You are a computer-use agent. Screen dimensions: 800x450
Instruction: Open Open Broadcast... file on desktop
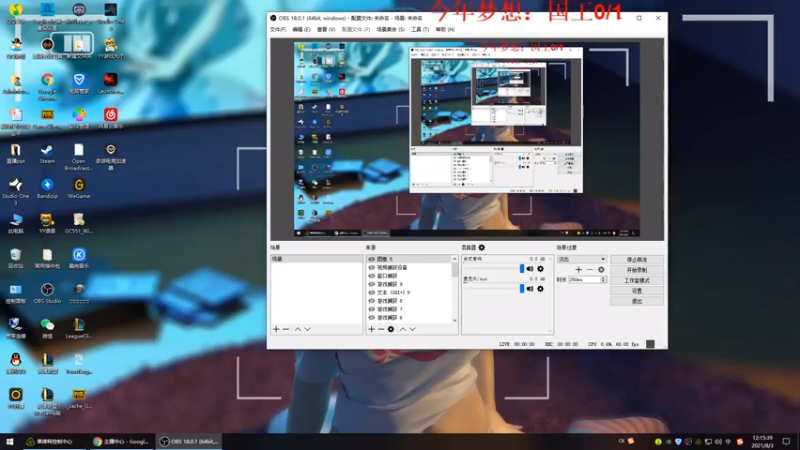79,157
